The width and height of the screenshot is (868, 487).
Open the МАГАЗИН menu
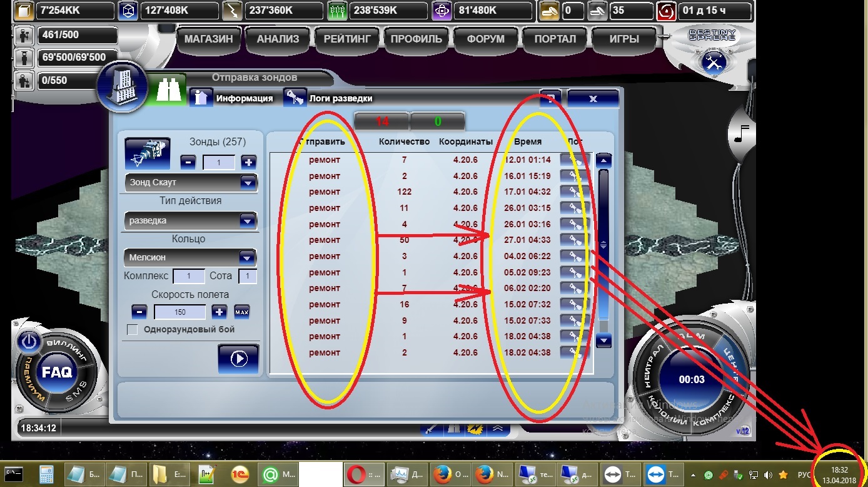point(208,39)
